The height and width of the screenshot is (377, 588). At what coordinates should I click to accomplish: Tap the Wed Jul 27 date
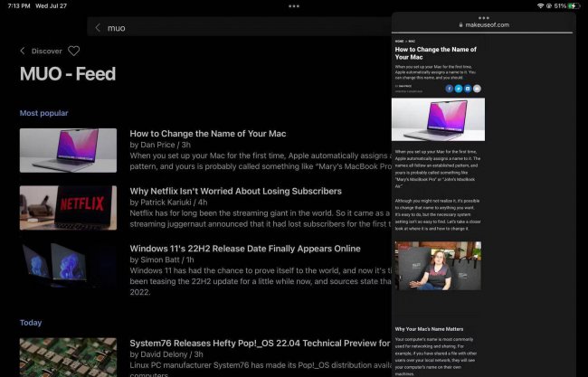pyautogui.click(x=51, y=6)
